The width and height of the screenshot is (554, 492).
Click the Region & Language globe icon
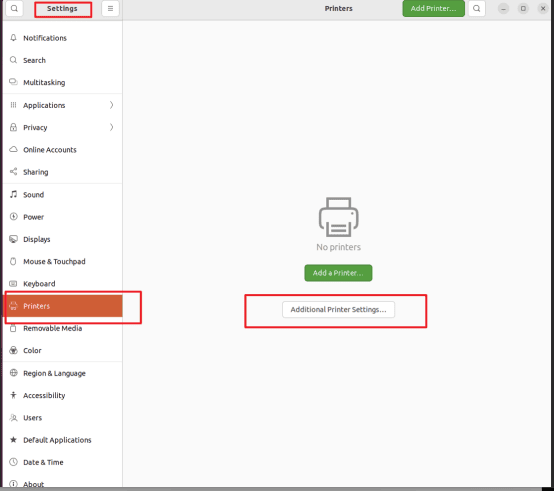pos(13,373)
